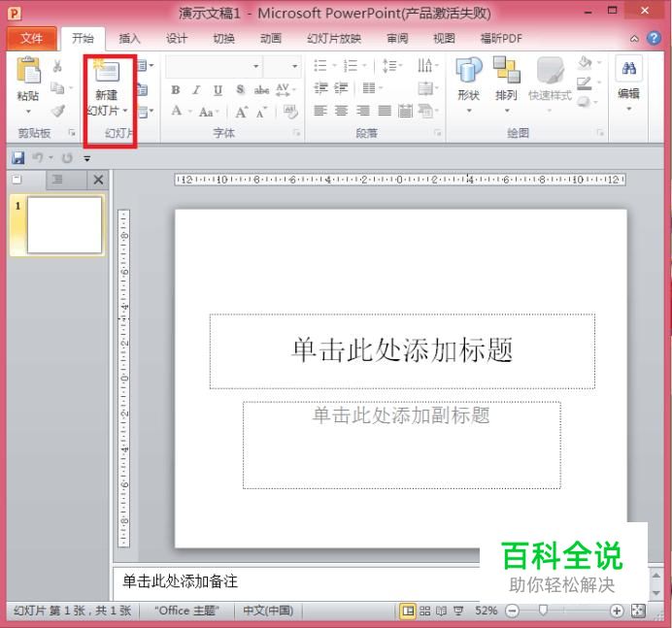
Task: Switch to the Insert (插入) tab
Action: pyautogui.click(x=129, y=39)
